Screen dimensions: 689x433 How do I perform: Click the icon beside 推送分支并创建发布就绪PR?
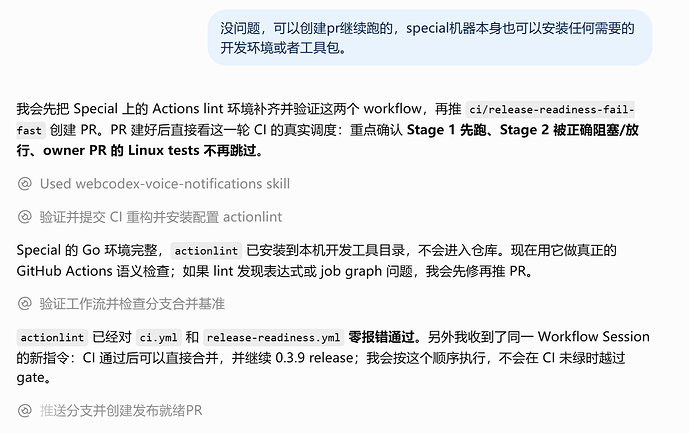tap(25, 411)
